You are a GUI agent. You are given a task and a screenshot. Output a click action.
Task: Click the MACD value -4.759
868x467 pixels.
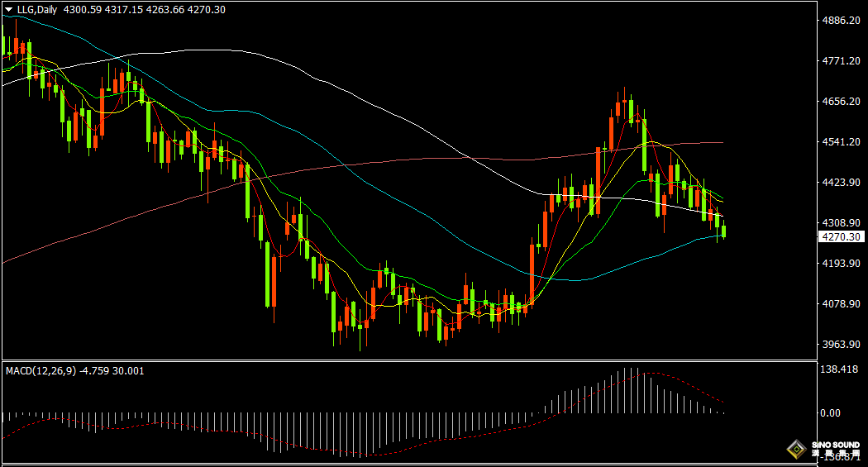(x=95, y=371)
